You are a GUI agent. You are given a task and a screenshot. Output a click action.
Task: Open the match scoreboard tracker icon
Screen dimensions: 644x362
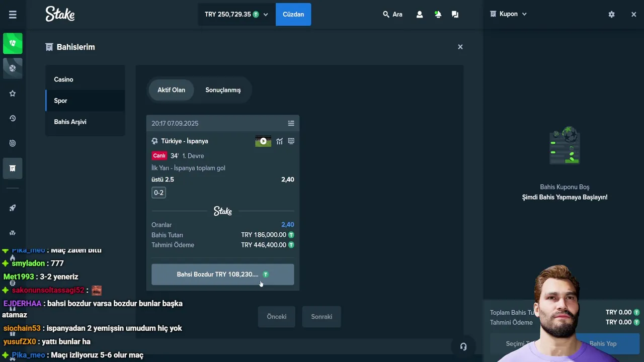[x=291, y=141]
